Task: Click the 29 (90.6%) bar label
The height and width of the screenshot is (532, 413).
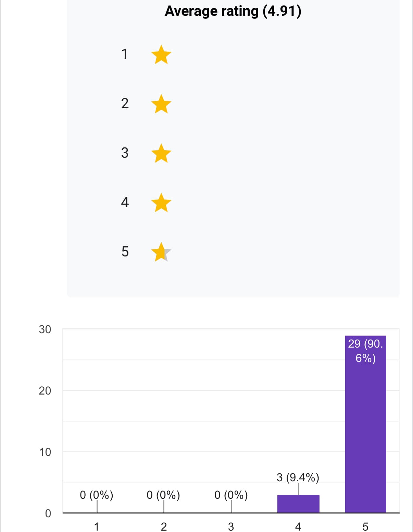Action: tap(365, 351)
